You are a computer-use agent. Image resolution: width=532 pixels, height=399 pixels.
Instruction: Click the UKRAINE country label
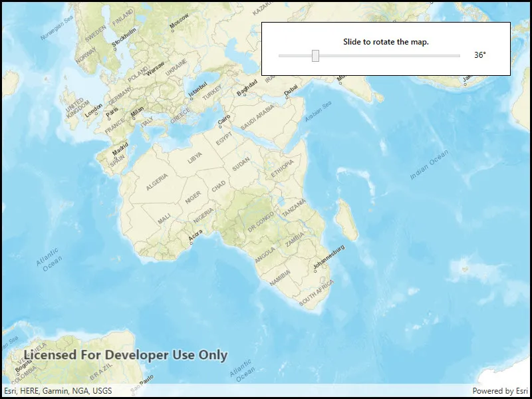pos(176,67)
